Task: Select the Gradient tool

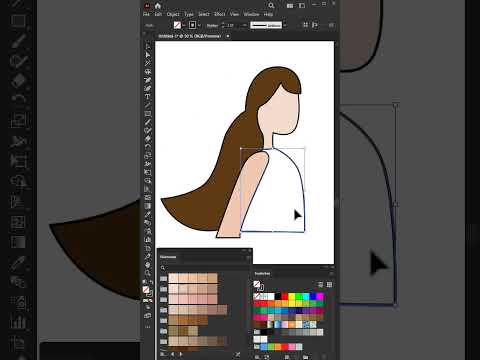Action: (148, 206)
